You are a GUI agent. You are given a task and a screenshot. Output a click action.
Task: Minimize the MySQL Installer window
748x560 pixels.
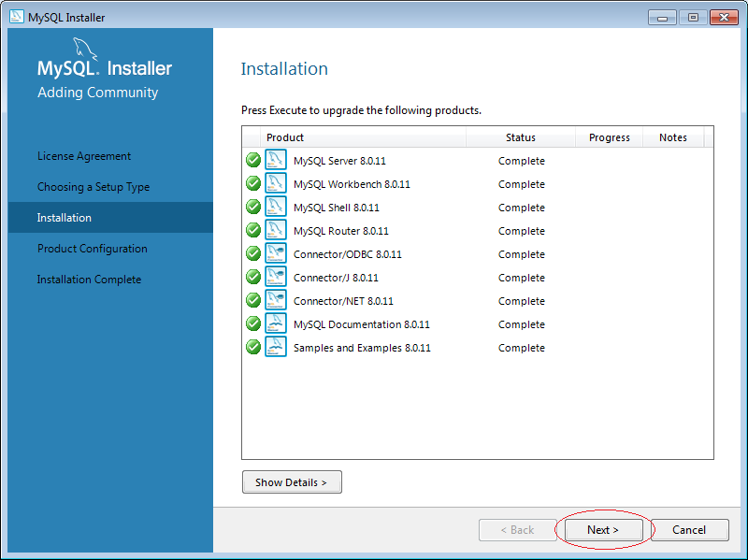click(x=662, y=18)
